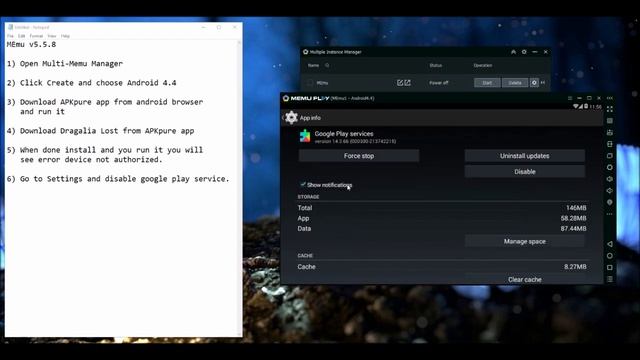
Task: Open Notepad's File menu
Action: coord(10,36)
